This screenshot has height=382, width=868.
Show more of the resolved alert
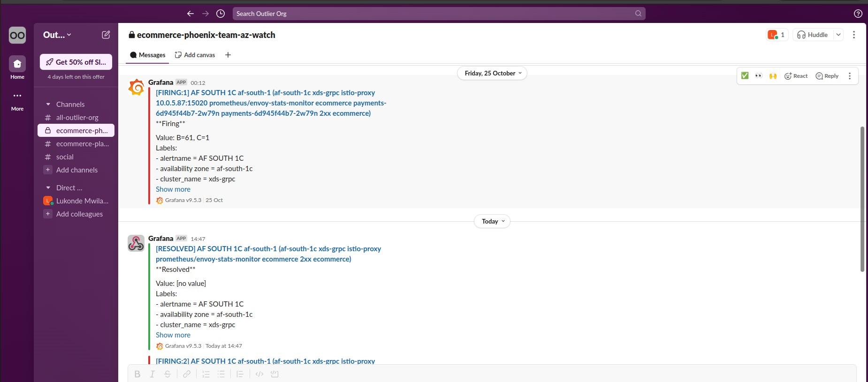(x=173, y=335)
